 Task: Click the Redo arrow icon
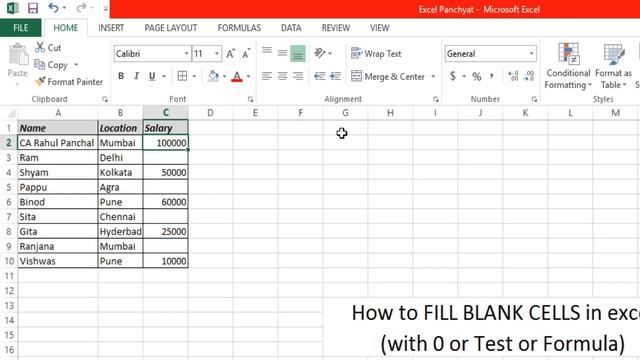coord(81,8)
